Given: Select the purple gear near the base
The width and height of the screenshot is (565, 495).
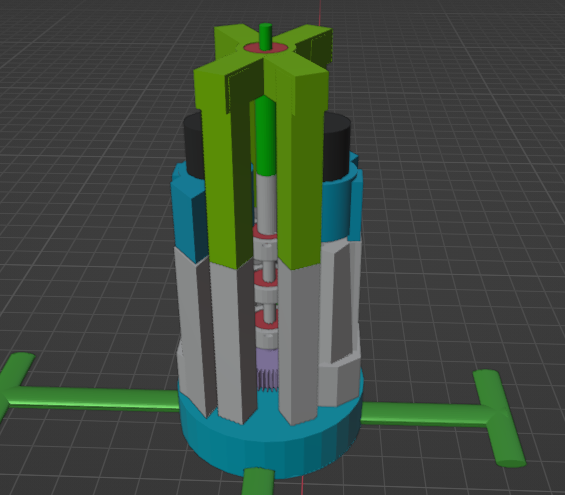Looking at the screenshot, I should tap(267, 371).
